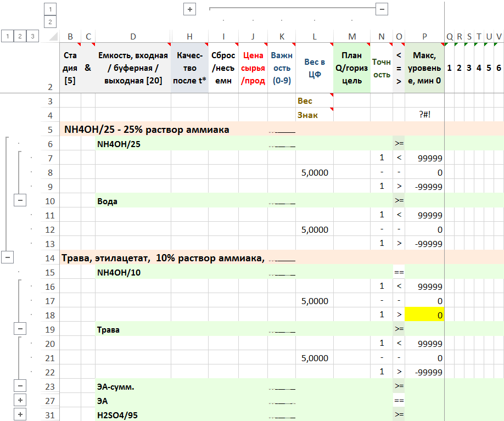
Task: Collapse the row group at row 10 Вода
Action: (x=20, y=201)
